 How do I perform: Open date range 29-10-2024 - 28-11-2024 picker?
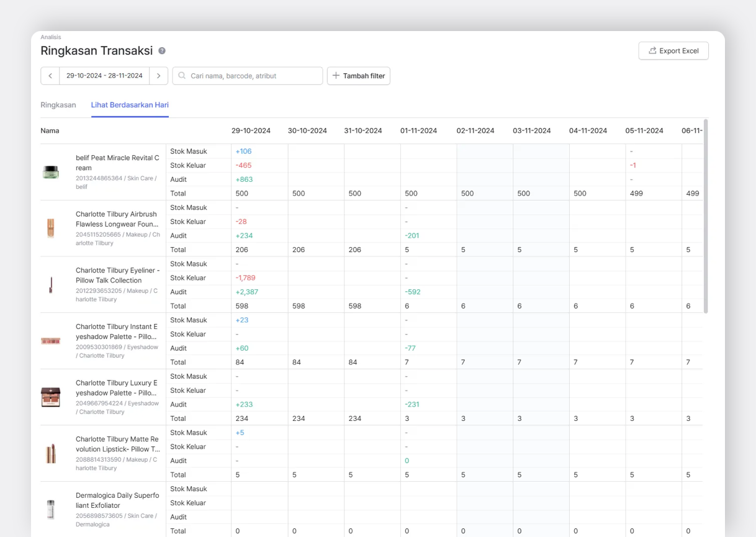pos(104,76)
